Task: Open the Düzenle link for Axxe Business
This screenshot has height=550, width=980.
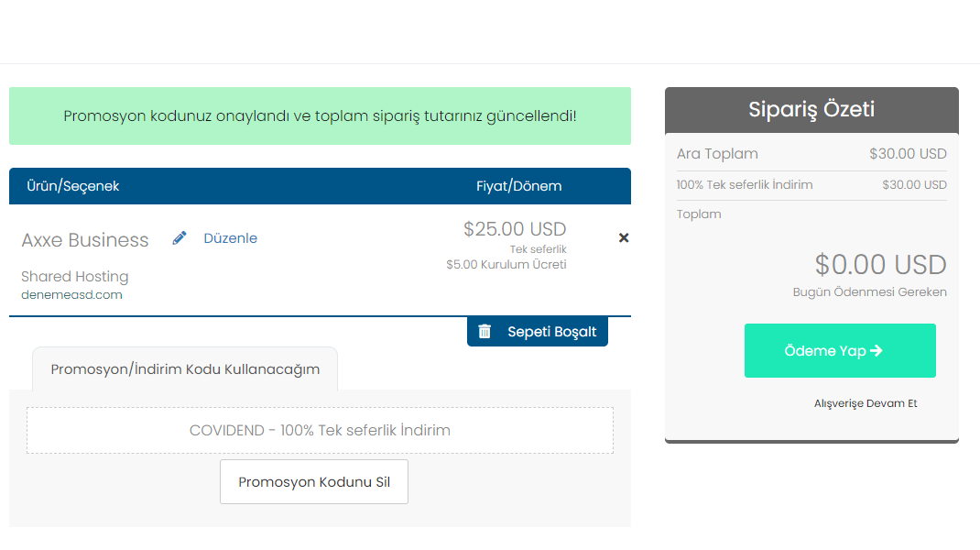Action: (230, 238)
